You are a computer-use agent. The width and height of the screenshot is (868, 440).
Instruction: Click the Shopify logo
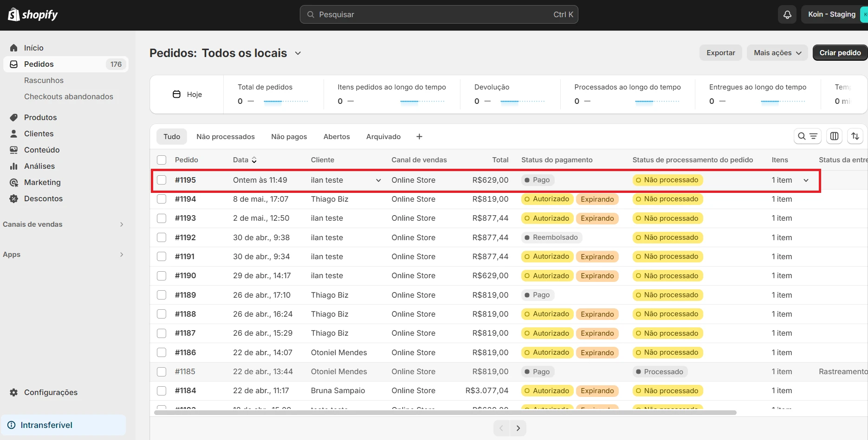[x=33, y=15]
